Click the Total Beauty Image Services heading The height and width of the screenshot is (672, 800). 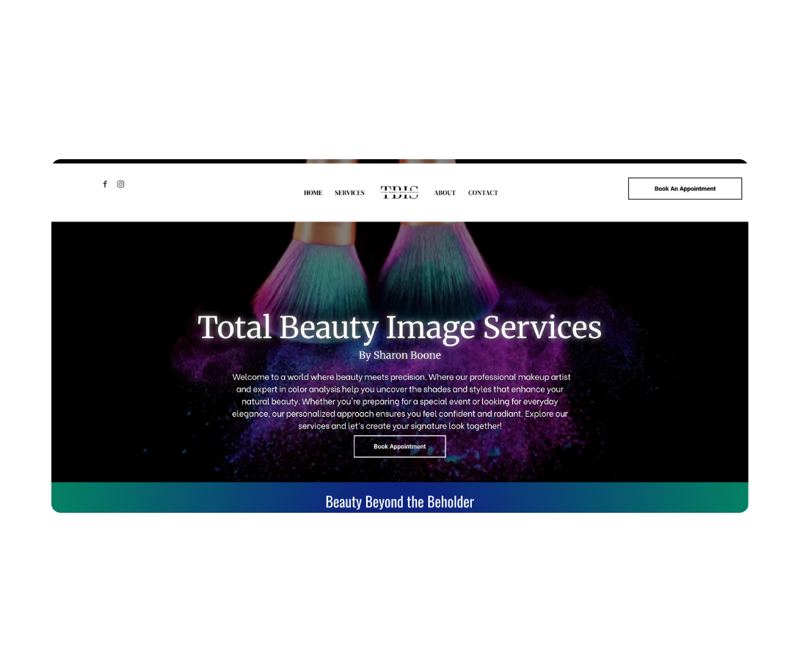pyautogui.click(x=399, y=326)
